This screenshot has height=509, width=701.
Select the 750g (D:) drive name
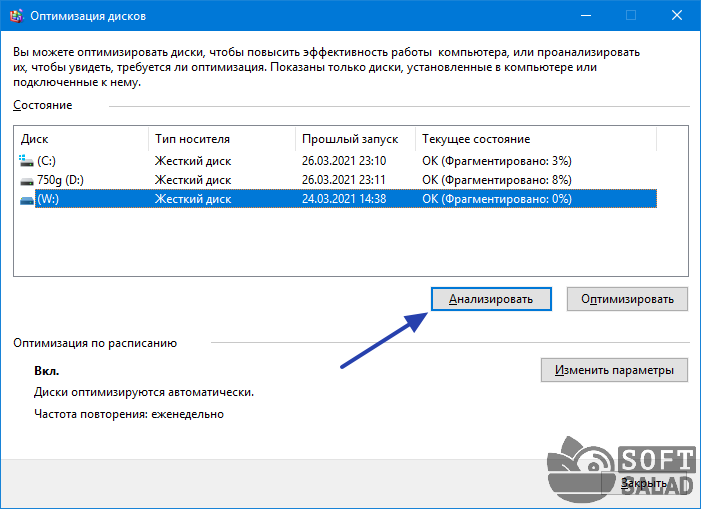60,180
